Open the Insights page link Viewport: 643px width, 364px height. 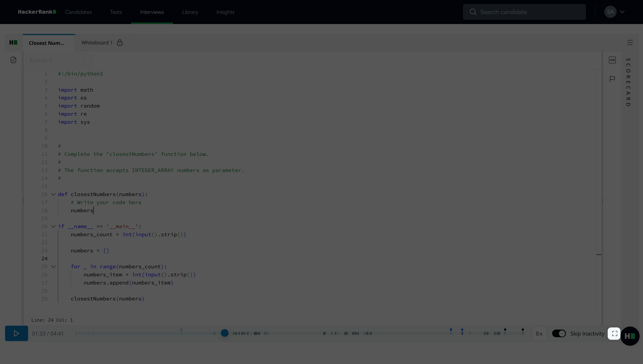[225, 12]
